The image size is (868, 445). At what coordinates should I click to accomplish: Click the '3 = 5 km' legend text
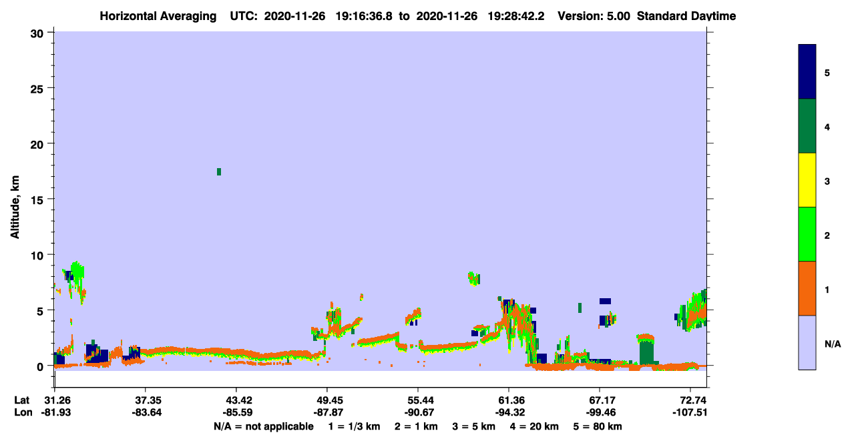[474, 426]
